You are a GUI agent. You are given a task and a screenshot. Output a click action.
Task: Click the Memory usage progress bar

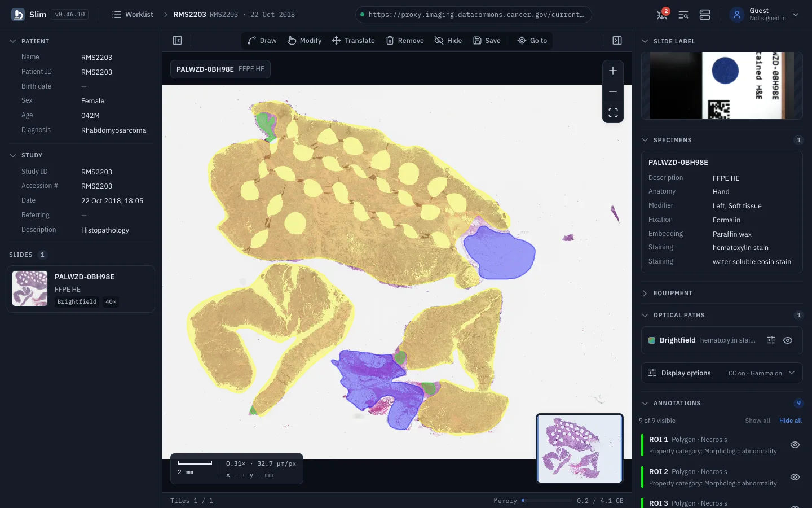[546, 501]
